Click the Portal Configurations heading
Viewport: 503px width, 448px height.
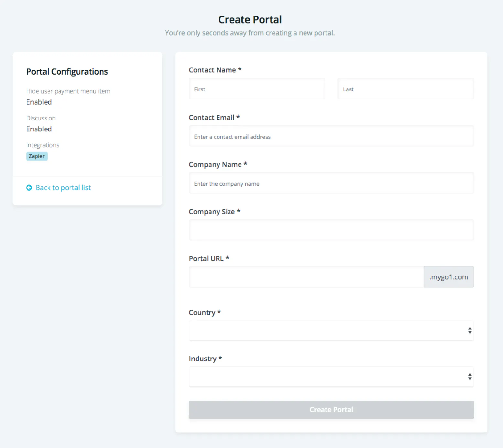67,72
